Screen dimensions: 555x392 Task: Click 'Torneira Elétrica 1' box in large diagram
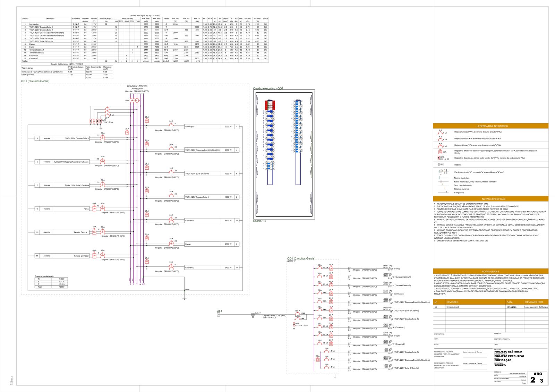62,232
